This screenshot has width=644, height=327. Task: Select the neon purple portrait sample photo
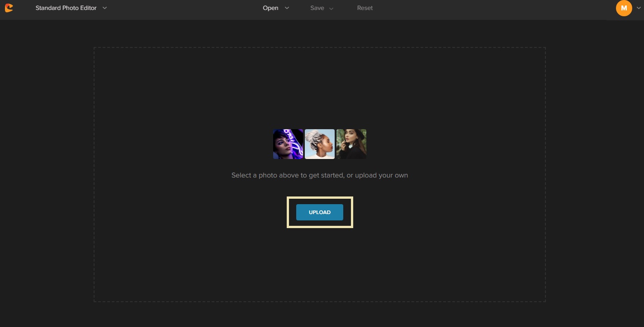point(288,144)
